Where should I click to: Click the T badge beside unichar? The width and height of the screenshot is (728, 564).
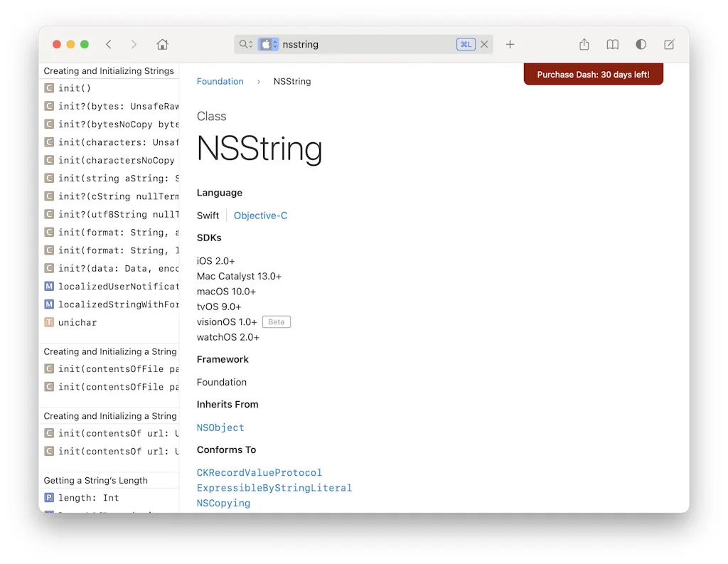(x=48, y=322)
